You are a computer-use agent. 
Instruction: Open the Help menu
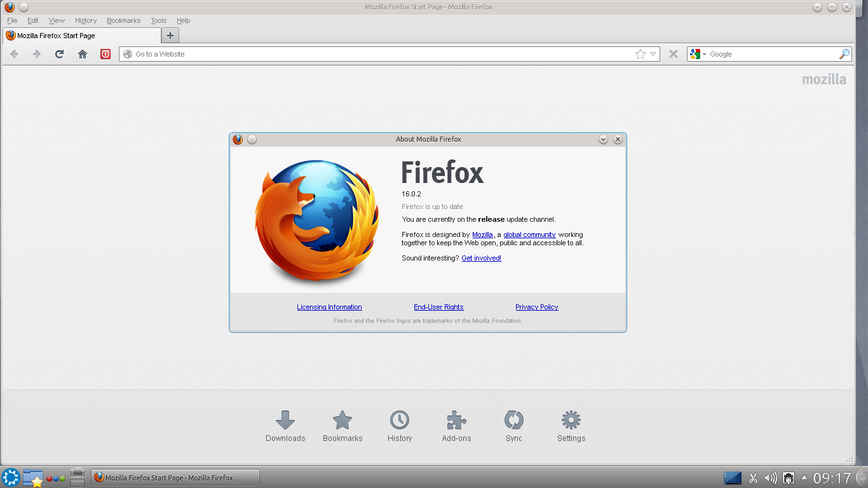click(183, 20)
